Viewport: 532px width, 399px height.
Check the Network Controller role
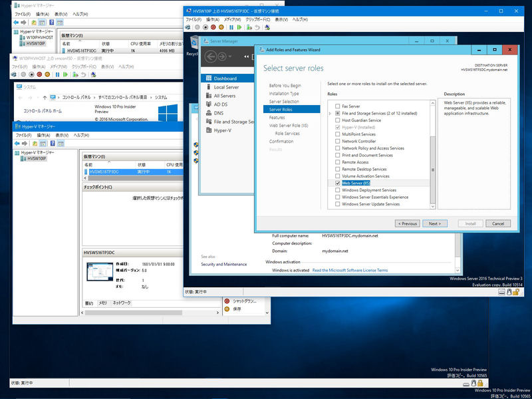337,141
